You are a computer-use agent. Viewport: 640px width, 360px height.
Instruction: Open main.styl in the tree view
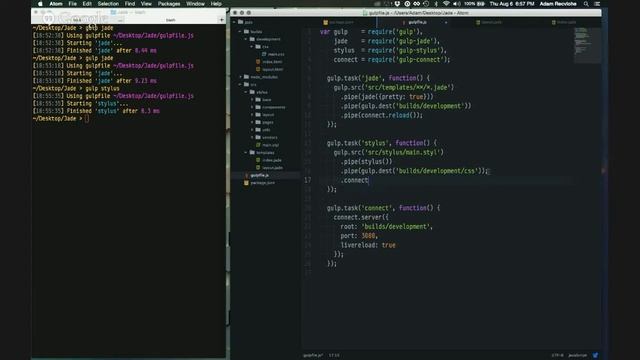tap(271, 145)
